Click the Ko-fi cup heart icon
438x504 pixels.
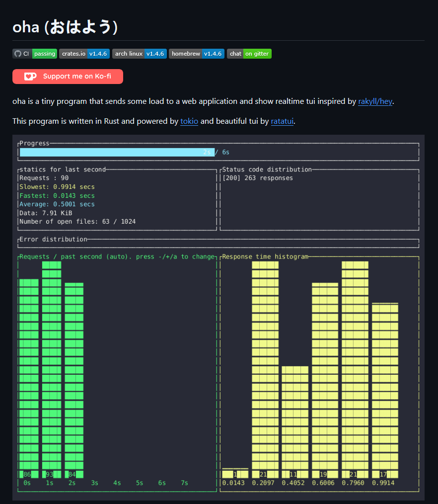[x=30, y=77]
